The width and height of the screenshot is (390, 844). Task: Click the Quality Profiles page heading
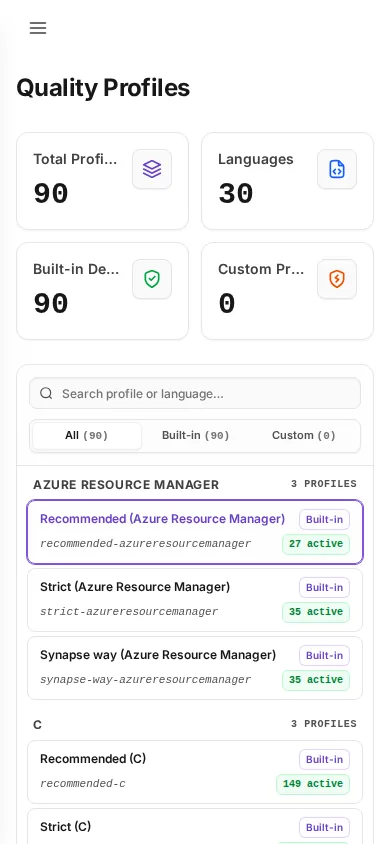tap(103, 88)
